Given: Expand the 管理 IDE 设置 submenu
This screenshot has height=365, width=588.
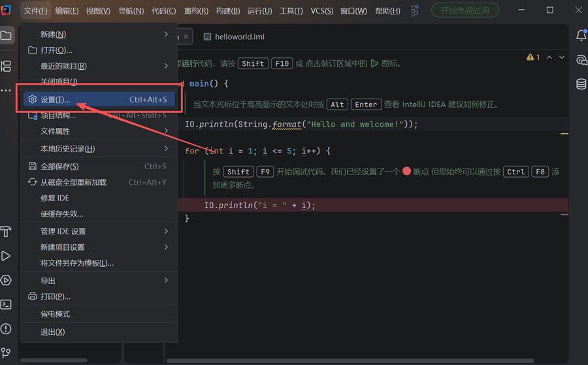Looking at the screenshot, I should tap(99, 231).
